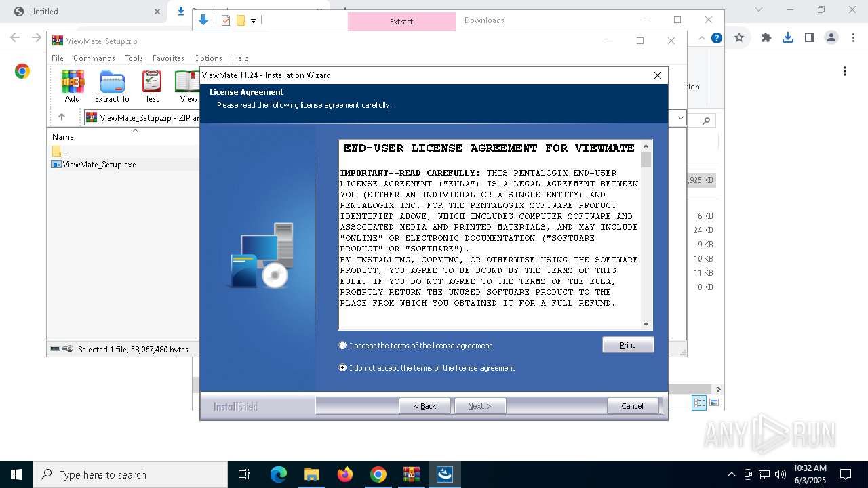This screenshot has height=488, width=868.
Task: Select 'I do not accept the terms' radio
Action: pos(342,368)
